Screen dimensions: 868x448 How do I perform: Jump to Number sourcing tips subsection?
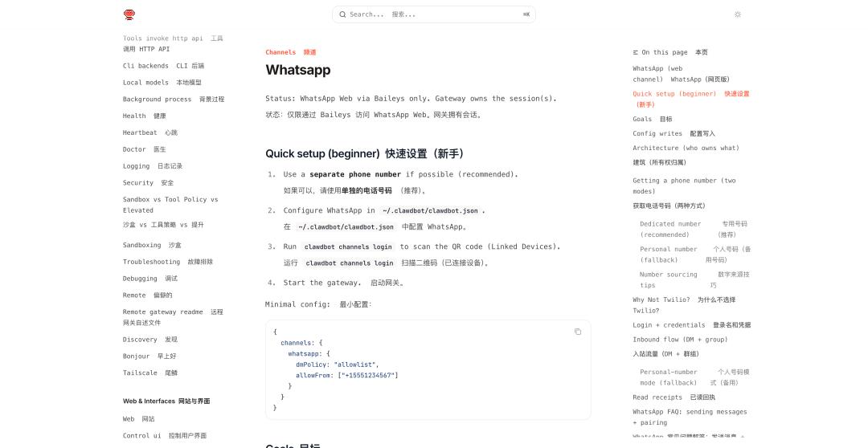click(x=694, y=280)
